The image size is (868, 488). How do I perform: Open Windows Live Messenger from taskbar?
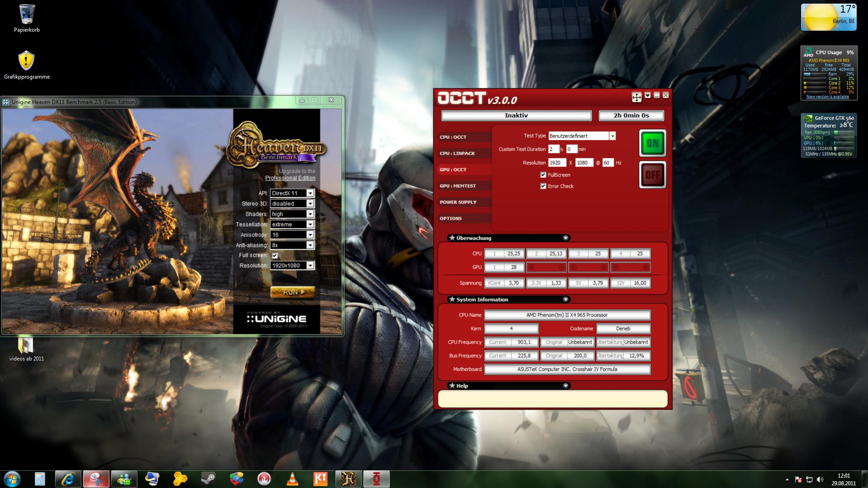pyautogui.click(x=124, y=479)
